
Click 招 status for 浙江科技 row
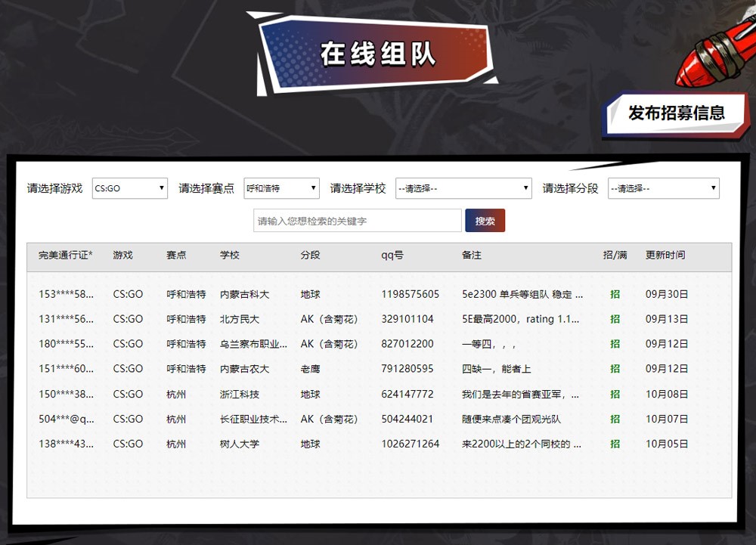point(615,394)
